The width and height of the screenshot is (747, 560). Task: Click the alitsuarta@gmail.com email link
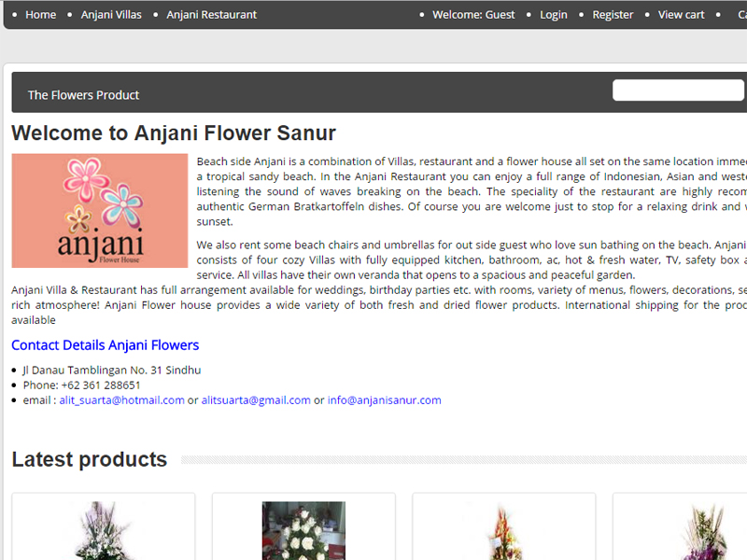[x=256, y=400]
